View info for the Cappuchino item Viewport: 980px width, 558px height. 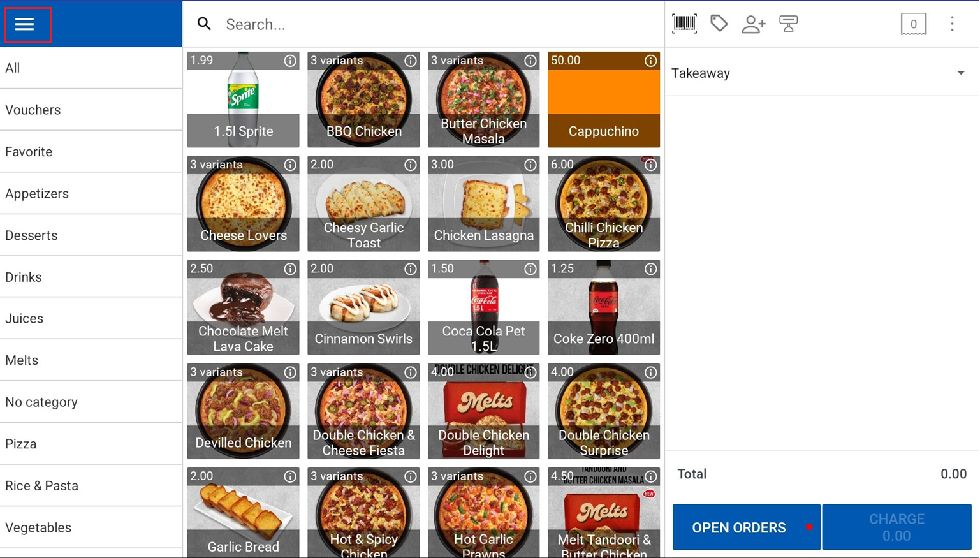pos(650,61)
